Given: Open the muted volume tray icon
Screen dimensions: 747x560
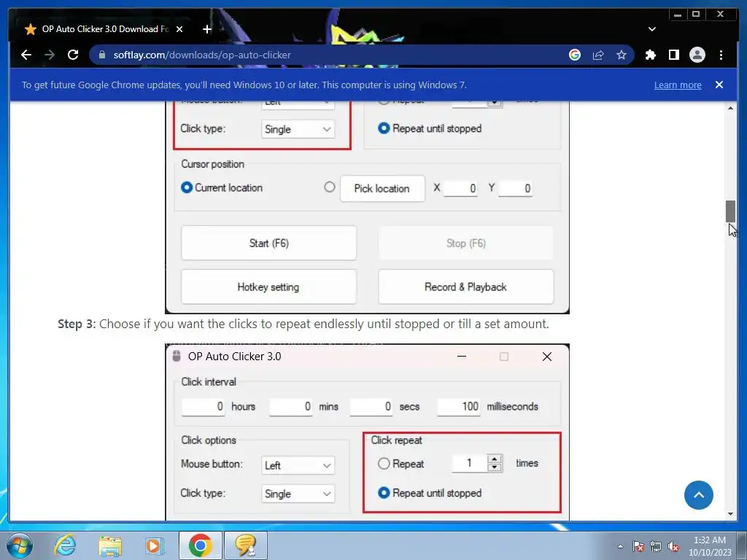Looking at the screenshot, I should (x=673, y=546).
